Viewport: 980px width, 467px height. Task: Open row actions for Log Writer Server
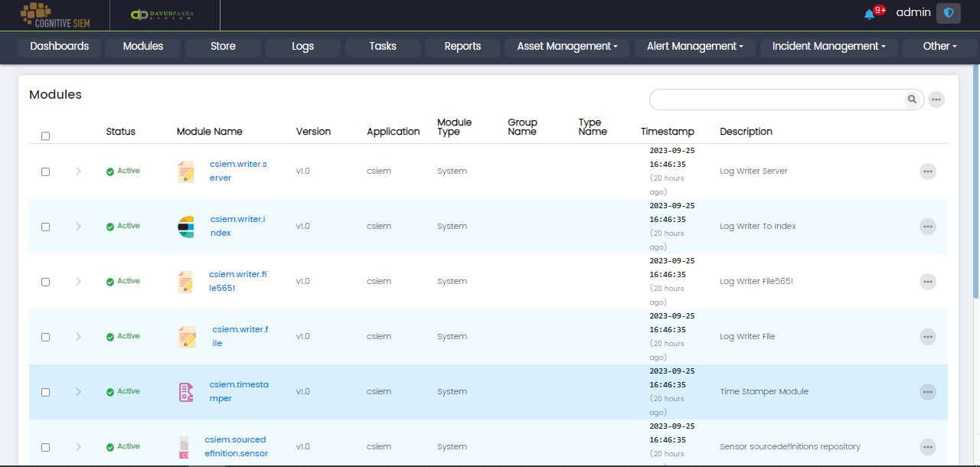coord(928,171)
